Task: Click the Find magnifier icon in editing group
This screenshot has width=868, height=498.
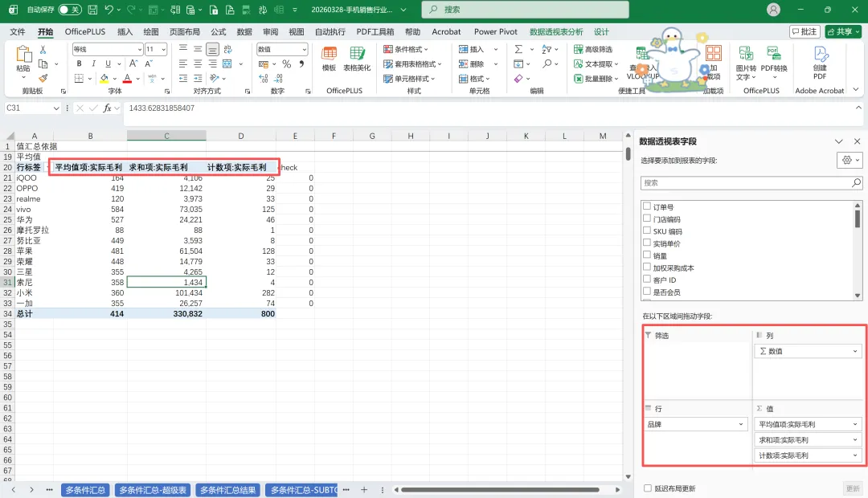Action: [x=547, y=63]
